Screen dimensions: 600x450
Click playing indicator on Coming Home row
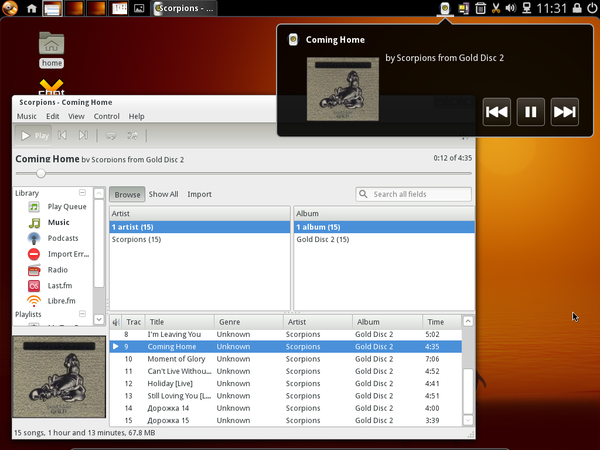point(116,346)
